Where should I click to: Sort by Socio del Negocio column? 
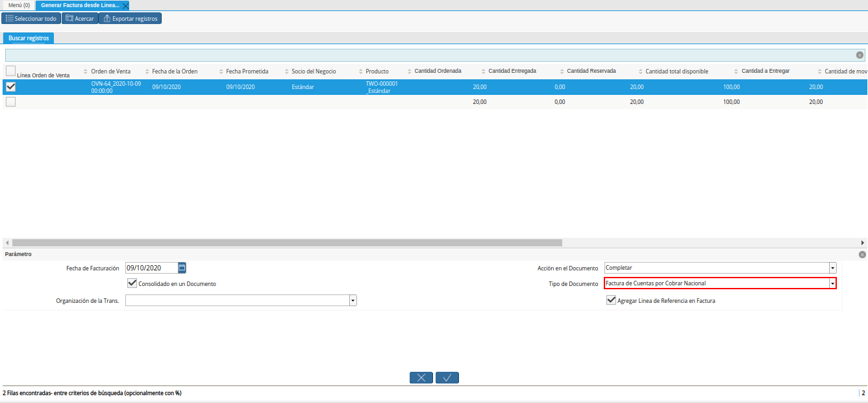click(314, 71)
